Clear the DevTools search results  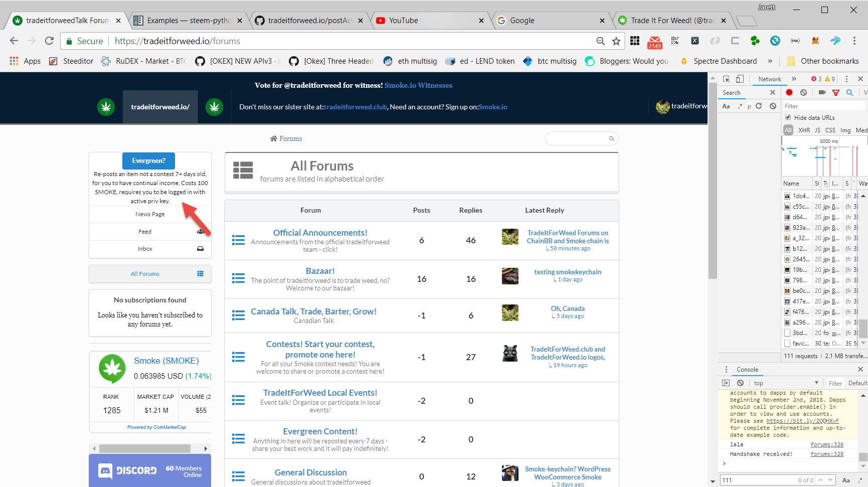tap(773, 106)
